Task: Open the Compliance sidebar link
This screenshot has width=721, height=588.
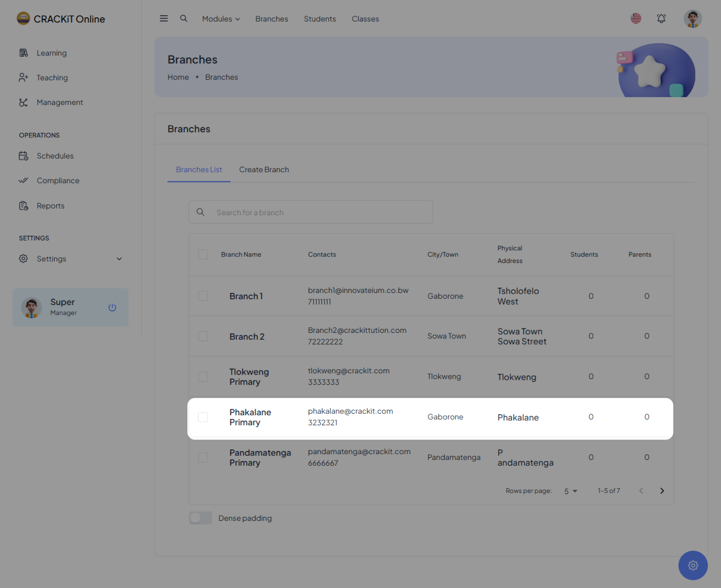Action: (x=58, y=181)
